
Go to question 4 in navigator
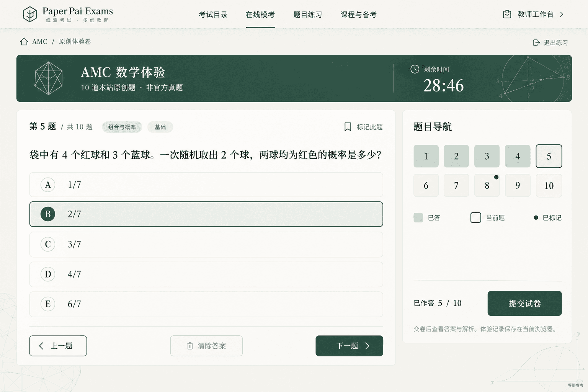pyautogui.click(x=518, y=156)
